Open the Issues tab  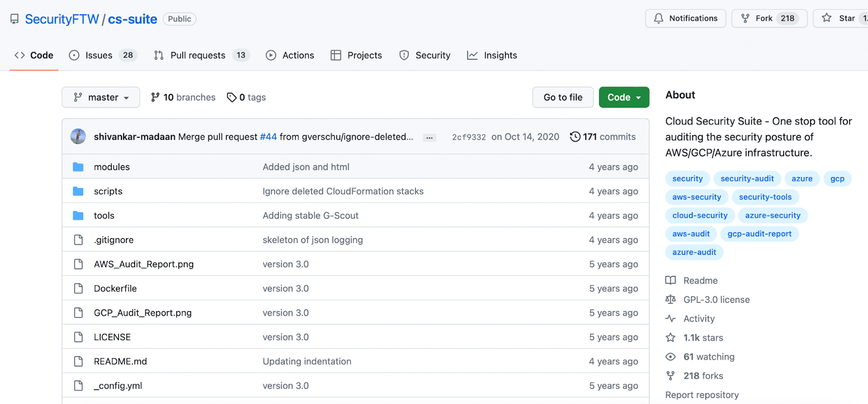tap(103, 55)
